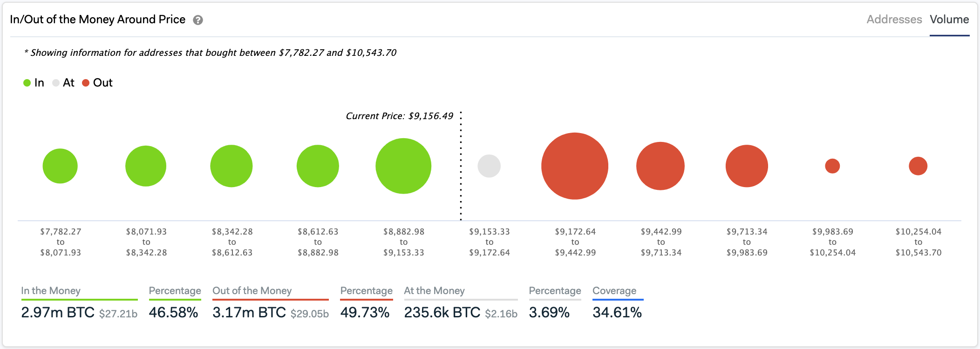Toggle the red Out legend item
The height and width of the screenshot is (349, 980).
[x=97, y=83]
